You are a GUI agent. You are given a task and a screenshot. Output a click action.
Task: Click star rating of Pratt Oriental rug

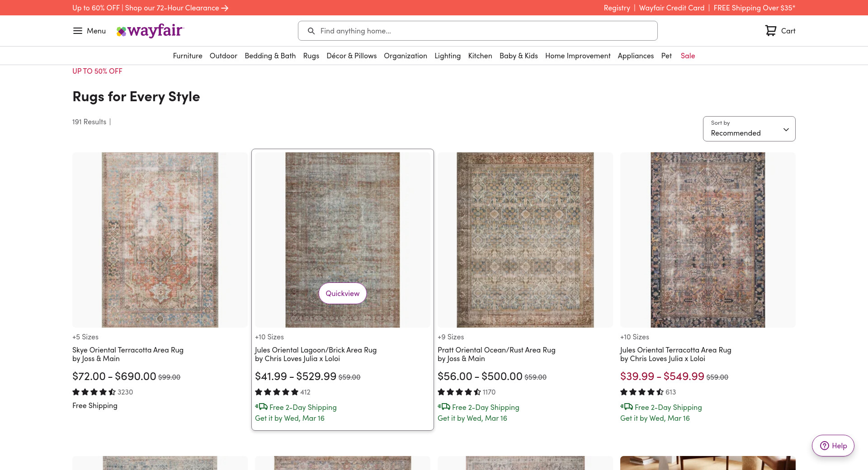tap(459, 392)
